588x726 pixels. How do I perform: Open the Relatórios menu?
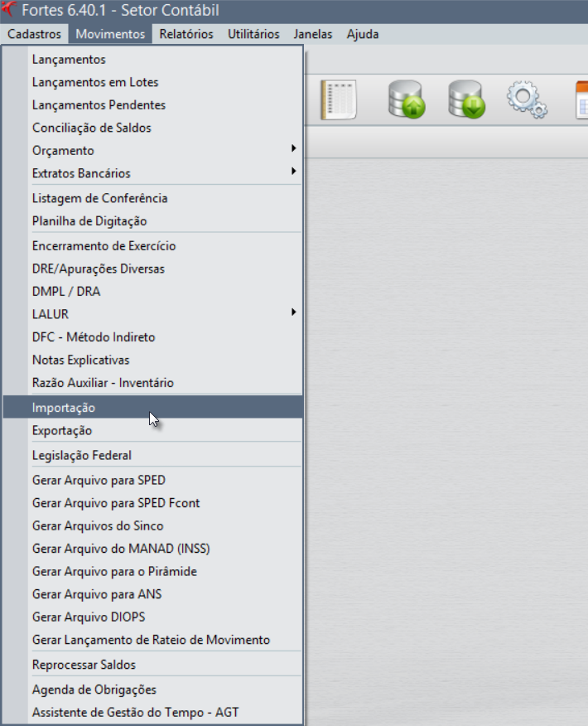(x=186, y=34)
